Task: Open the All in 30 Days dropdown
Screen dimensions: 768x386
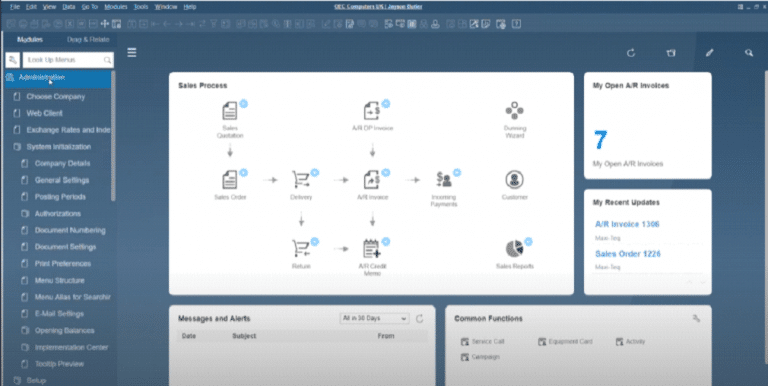Action: (374, 318)
